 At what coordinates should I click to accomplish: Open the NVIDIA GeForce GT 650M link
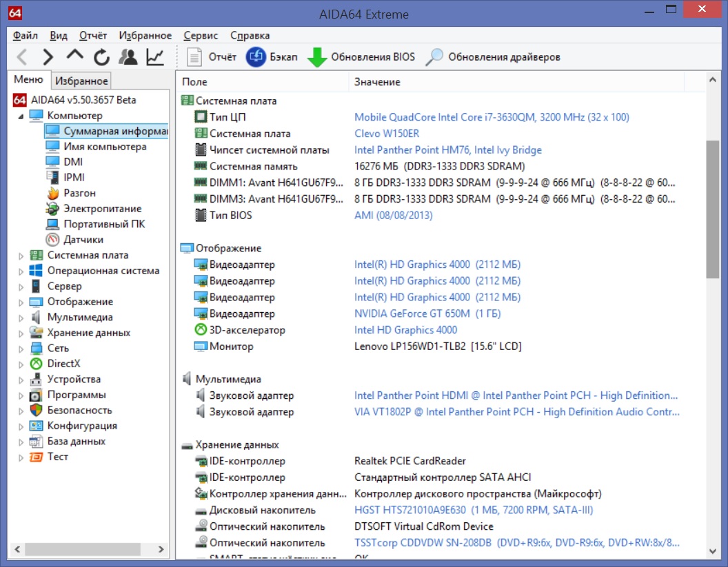[427, 313]
